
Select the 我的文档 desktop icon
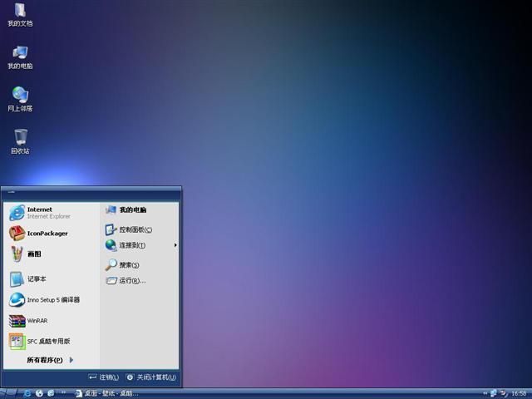(x=20, y=14)
